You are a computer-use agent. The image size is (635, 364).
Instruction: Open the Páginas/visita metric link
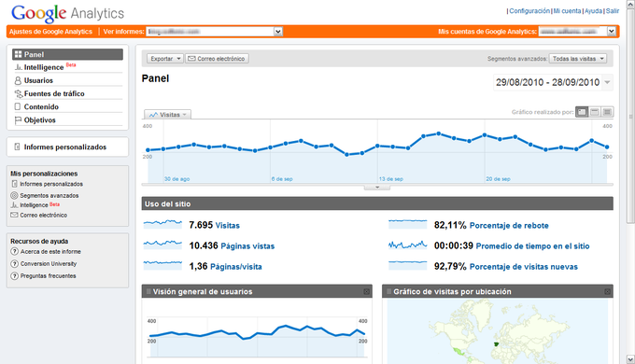[x=236, y=267]
